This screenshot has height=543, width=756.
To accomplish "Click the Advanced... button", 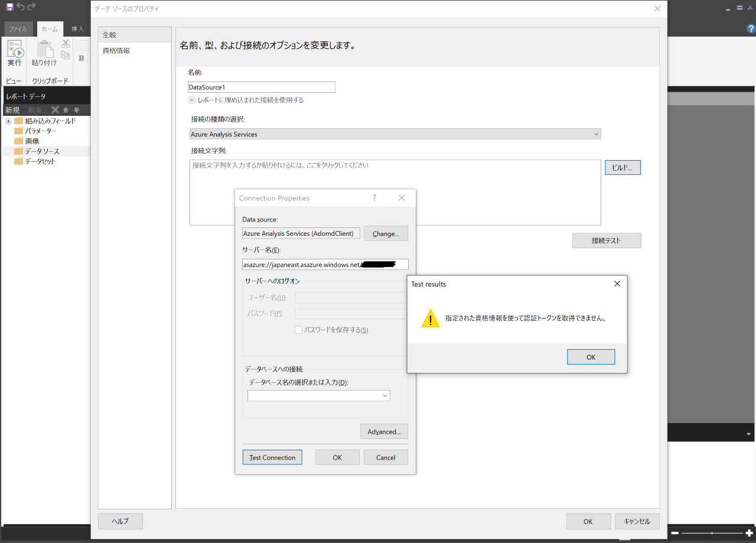I will [384, 431].
